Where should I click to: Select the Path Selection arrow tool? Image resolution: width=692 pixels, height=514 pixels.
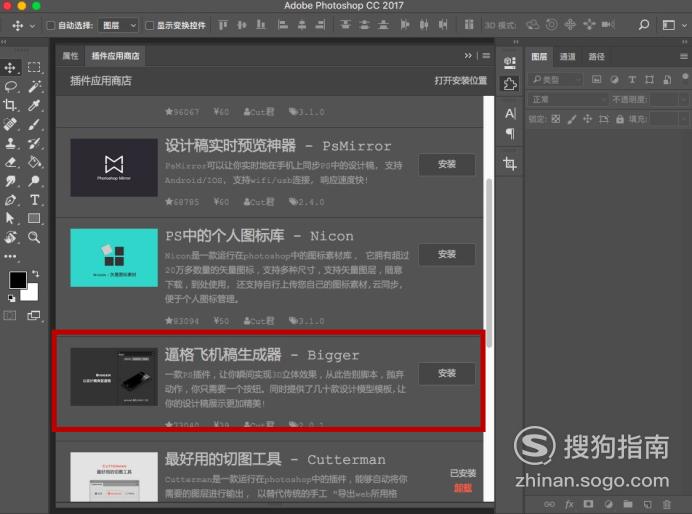[10, 218]
